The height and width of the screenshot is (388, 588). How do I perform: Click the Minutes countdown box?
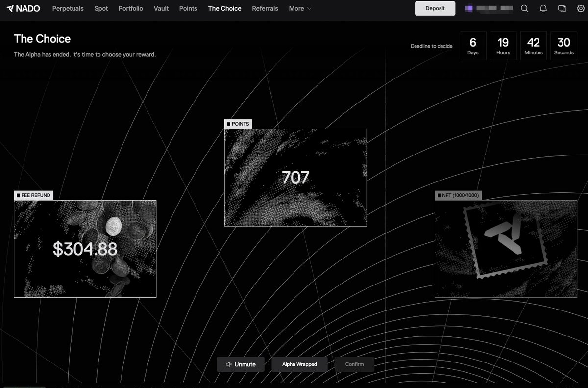tap(534, 46)
